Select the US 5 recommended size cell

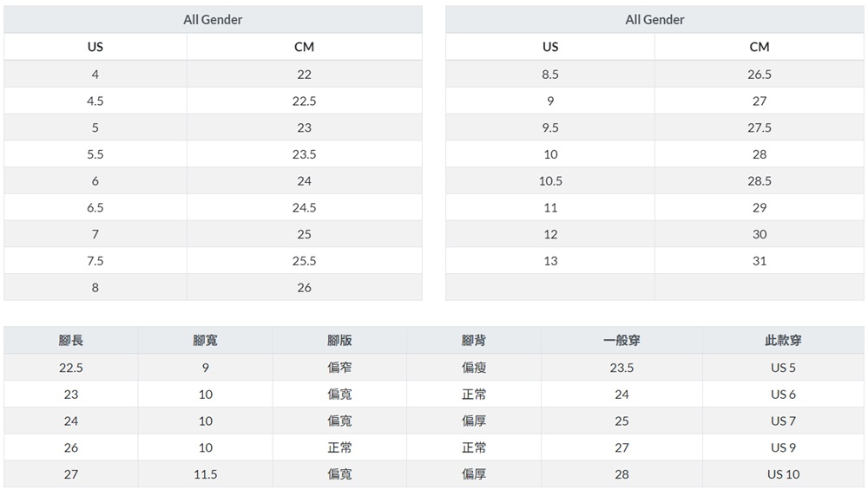[x=783, y=368]
